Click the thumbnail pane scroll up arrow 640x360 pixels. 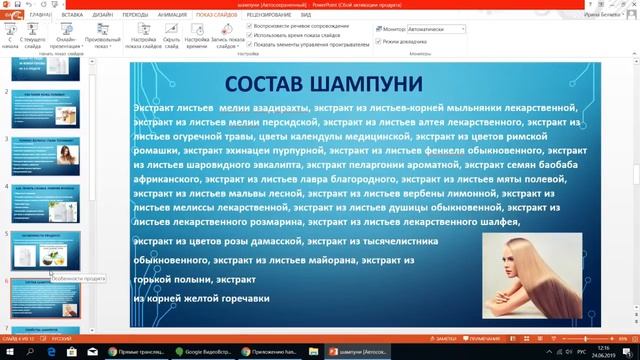pos(92,62)
